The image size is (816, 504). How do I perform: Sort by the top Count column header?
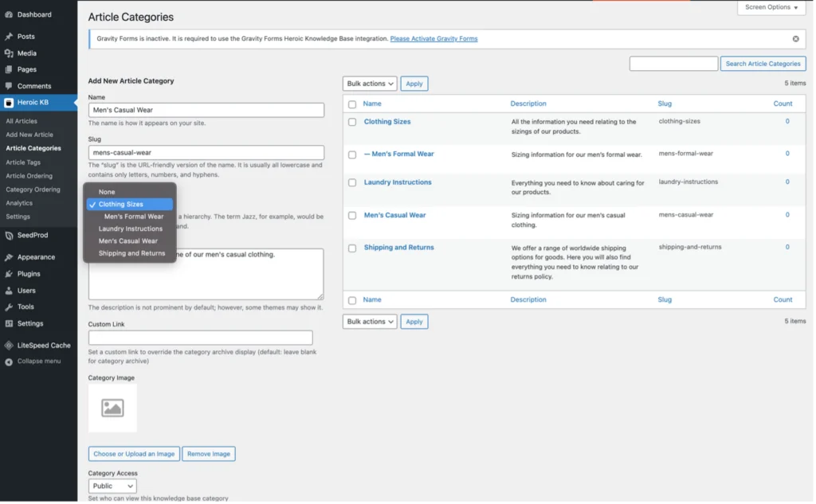[783, 104]
